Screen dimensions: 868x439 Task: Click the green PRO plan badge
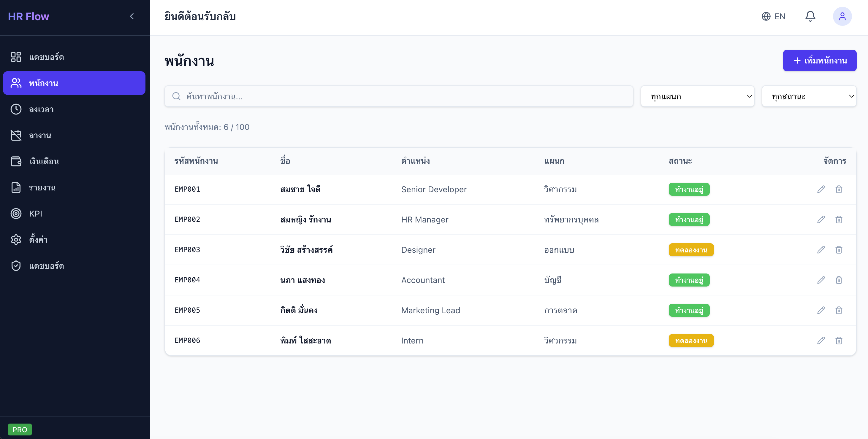click(20, 429)
